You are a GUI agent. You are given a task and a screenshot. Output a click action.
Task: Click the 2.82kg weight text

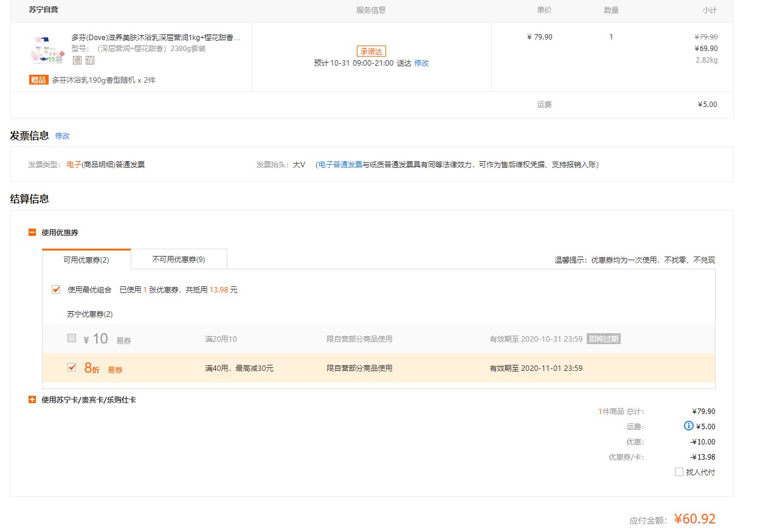click(706, 60)
